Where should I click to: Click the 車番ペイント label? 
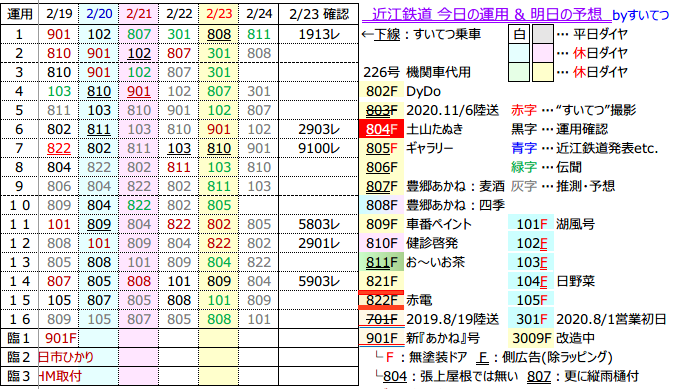439,224
